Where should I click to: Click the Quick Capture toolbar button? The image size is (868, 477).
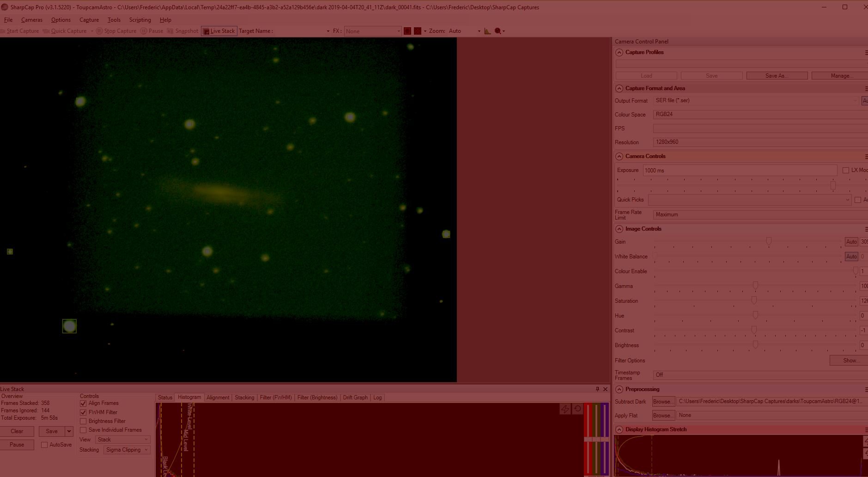point(65,31)
